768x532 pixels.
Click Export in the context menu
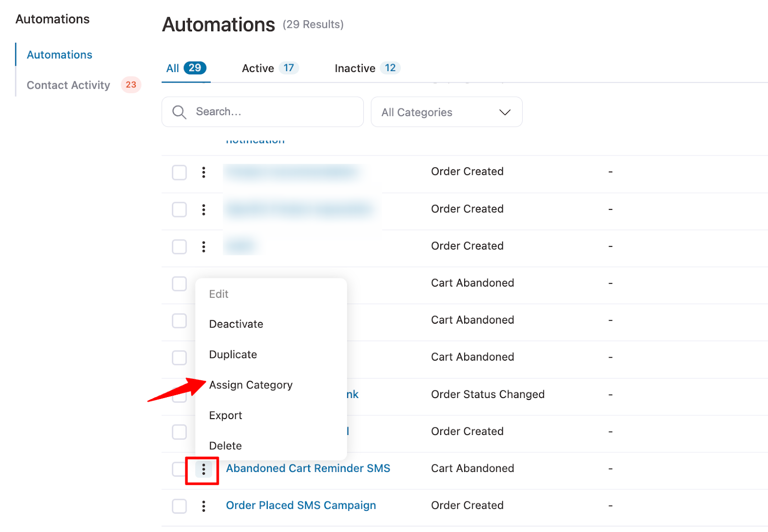coord(226,415)
